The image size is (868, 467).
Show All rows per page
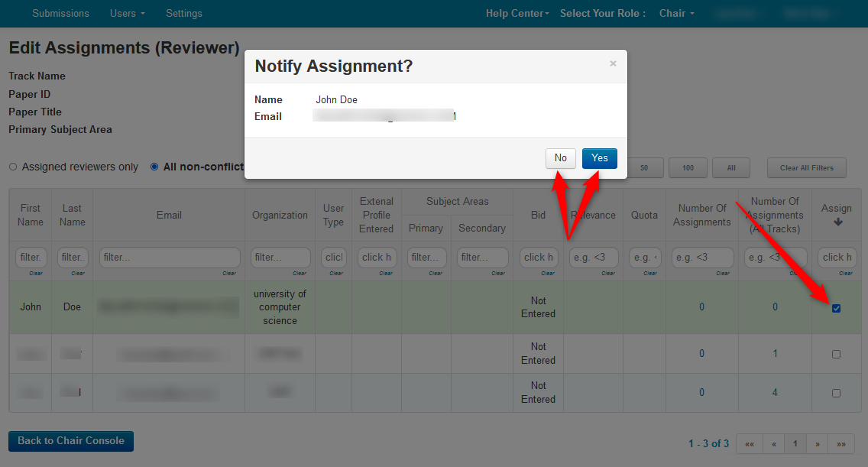coord(731,168)
